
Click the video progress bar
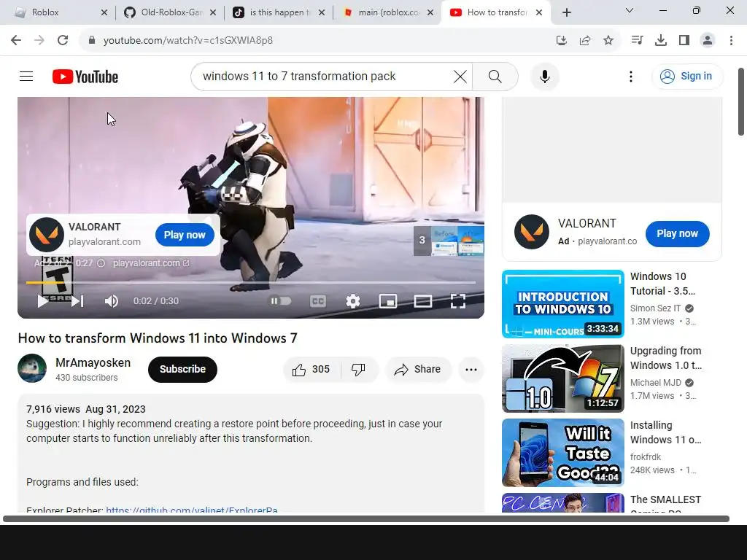click(251, 282)
